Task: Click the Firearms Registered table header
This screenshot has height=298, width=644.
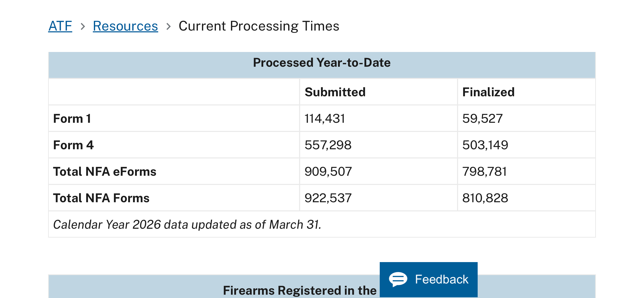Action: click(300, 290)
